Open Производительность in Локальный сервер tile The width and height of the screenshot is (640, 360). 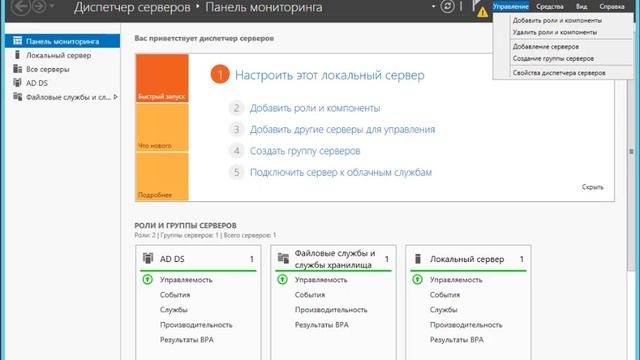pos(466,325)
